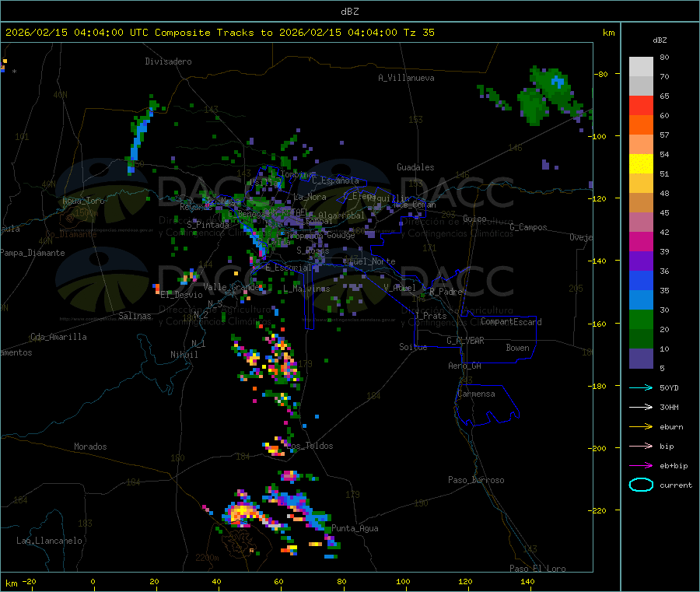This screenshot has width=700, height=592.
Task: Select the blue 35 dBZ color swatch
Action: [x=641, y=280]
